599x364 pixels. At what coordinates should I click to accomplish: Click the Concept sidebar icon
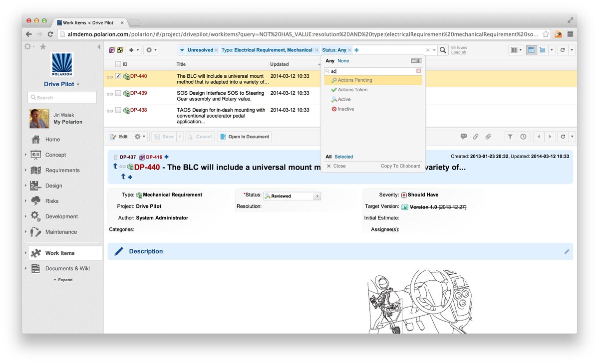pyautogui.click(x=35, y=155)
